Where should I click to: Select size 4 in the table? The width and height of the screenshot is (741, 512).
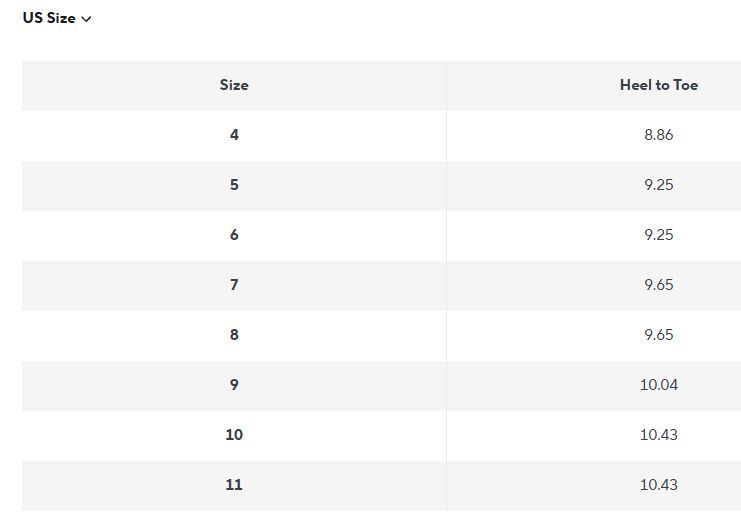(x=234, y=135)
